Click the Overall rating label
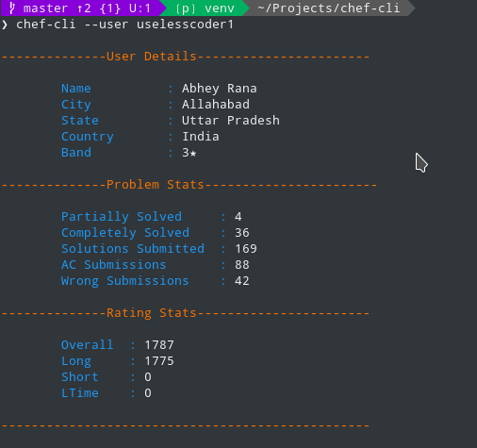The width and height of the screenshot is (477, 448). click(88, 345)
